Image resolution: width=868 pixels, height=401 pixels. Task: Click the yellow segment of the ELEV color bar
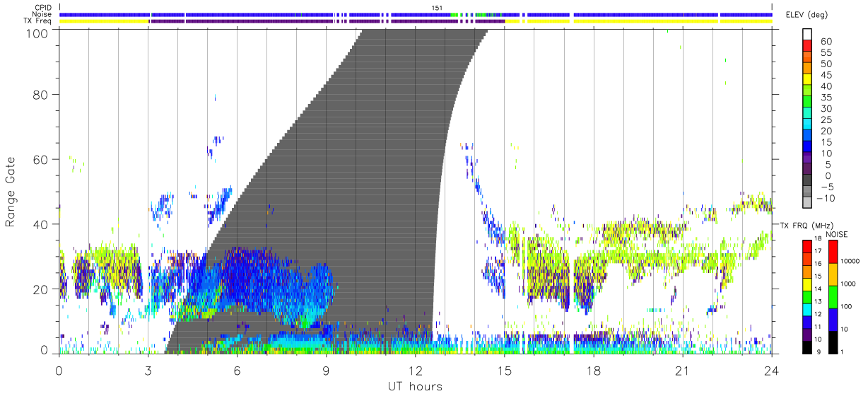[x=807, y=81]
